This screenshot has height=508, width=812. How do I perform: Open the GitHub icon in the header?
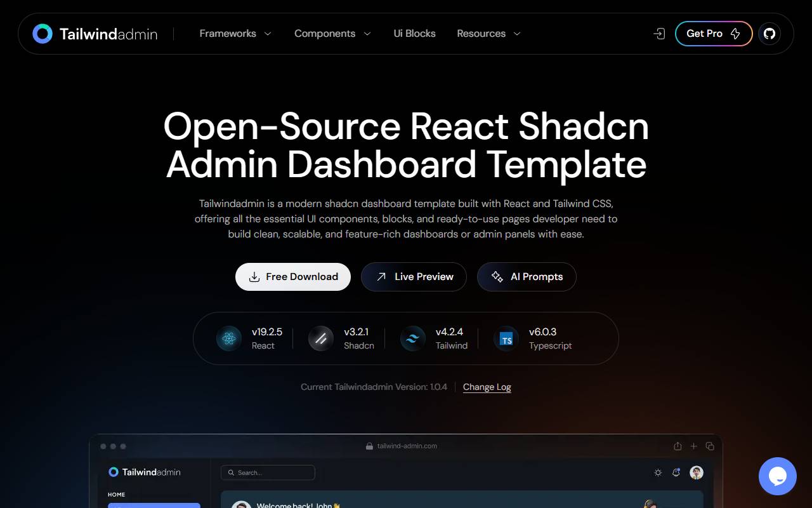pyautogui.click(x=769, y=34)
